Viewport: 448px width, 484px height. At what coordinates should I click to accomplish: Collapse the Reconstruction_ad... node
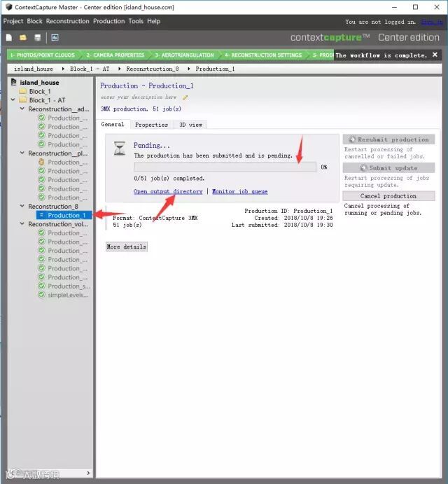22,109
